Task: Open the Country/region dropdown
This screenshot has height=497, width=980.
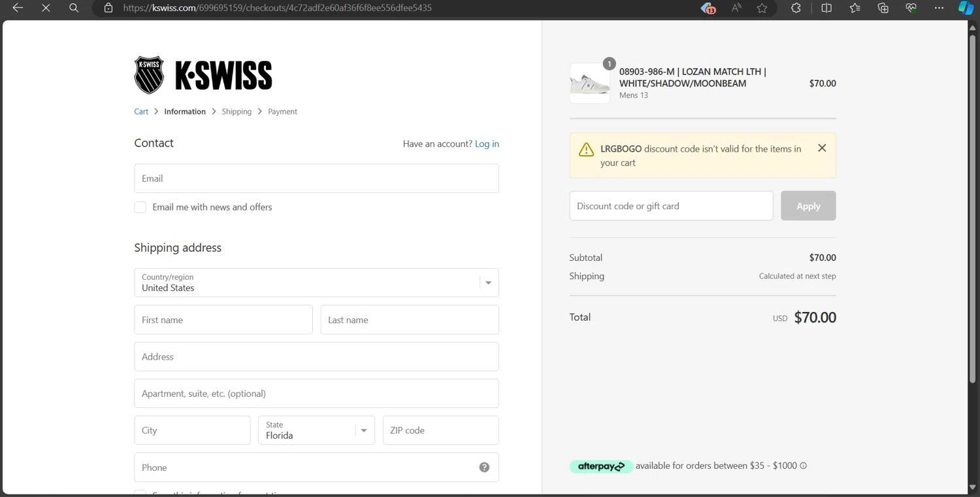Action: tap(316, 283)
